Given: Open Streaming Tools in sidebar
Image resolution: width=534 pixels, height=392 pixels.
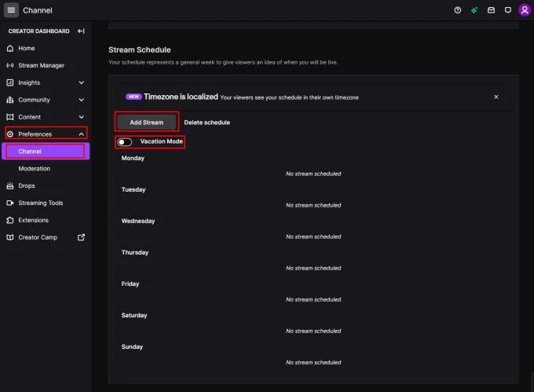Looking at the screenshot, I should pyautogui.click(x=41, y=203).
